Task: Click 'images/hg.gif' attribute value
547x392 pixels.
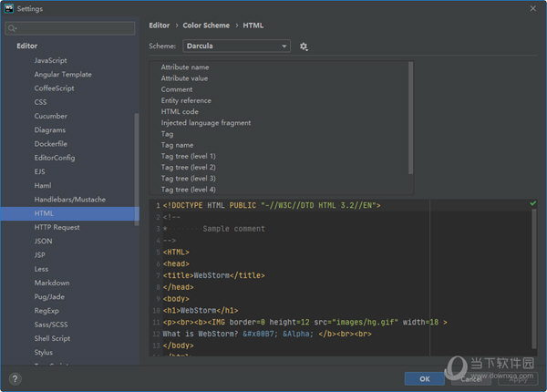Action: coord(365,322)
